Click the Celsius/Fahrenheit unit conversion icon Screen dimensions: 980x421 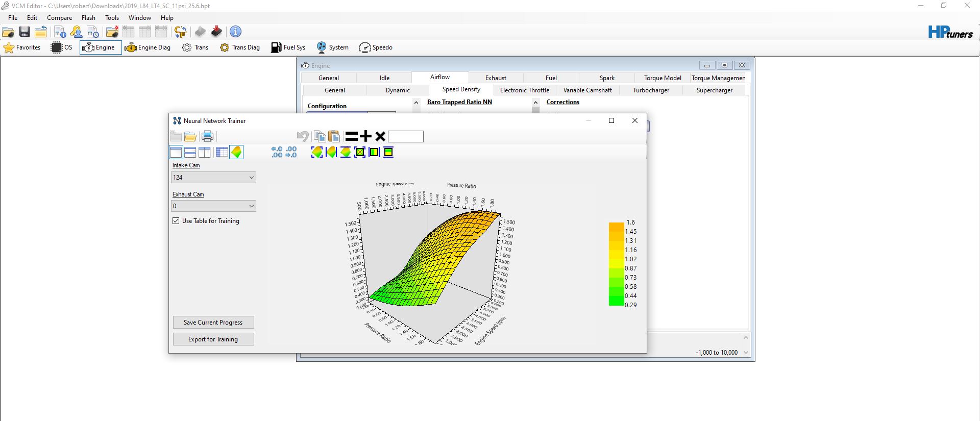(x=180, y=32)
